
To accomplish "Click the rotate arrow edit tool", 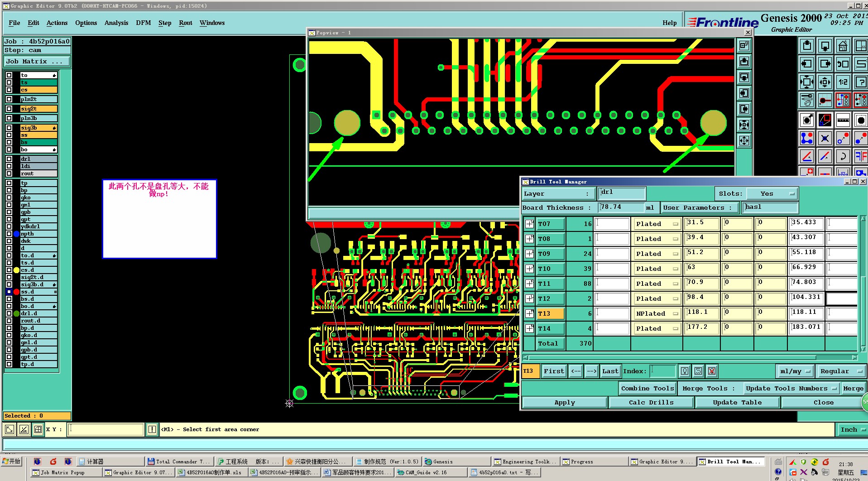I will click(x=843, y=157).
